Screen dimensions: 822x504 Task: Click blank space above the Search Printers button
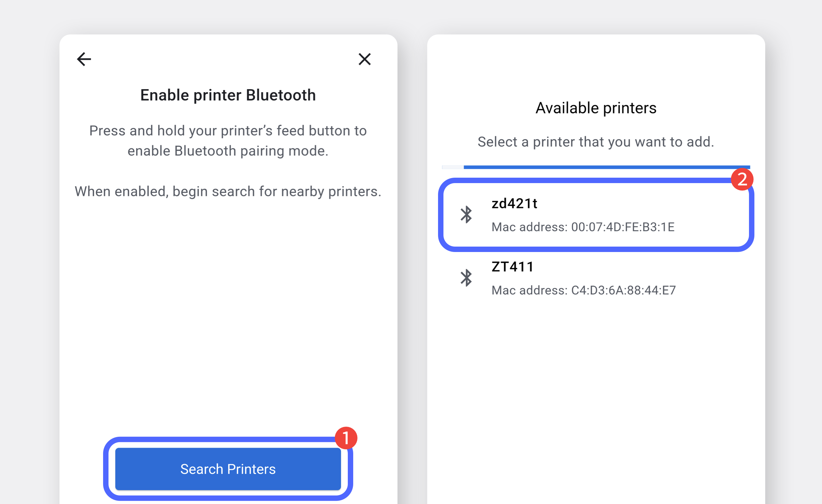click(x=228, y=321)
